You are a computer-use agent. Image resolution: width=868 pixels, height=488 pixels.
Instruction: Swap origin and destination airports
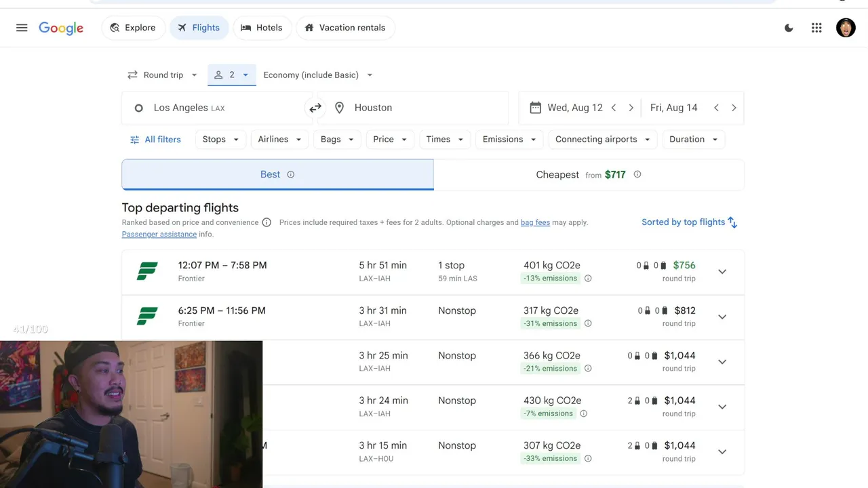(315, 108)
